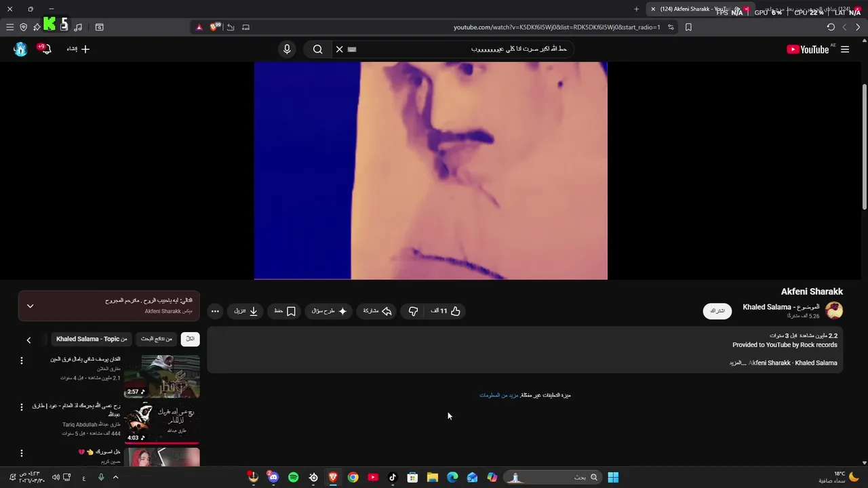The height and width of the screenshot is (488, 868).
Task: Click Provided to YouTube by Rock records text
Action: coord(785,345)
